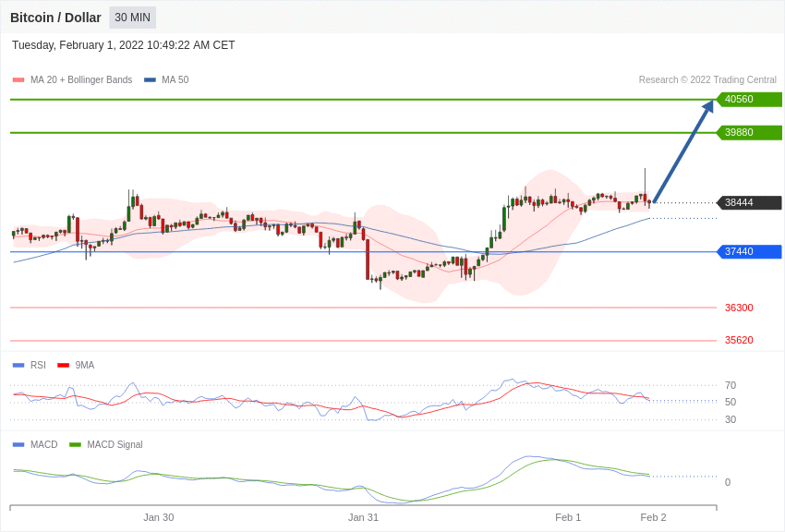Click the 30 MIN timeframe badge

(x=133, y=18)
